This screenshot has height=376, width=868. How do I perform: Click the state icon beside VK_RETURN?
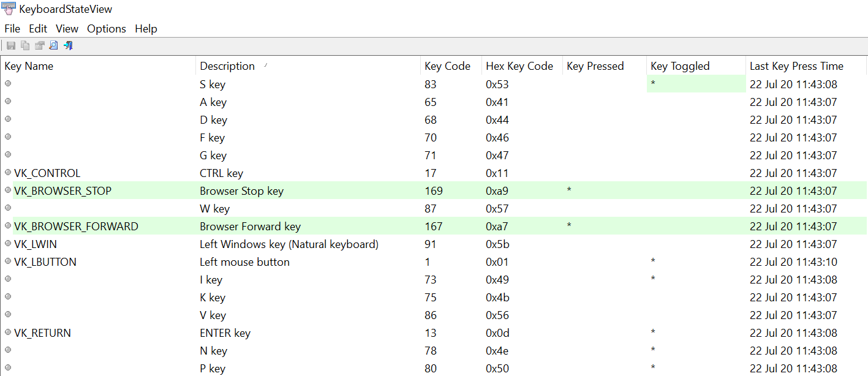tap(6, 333)
